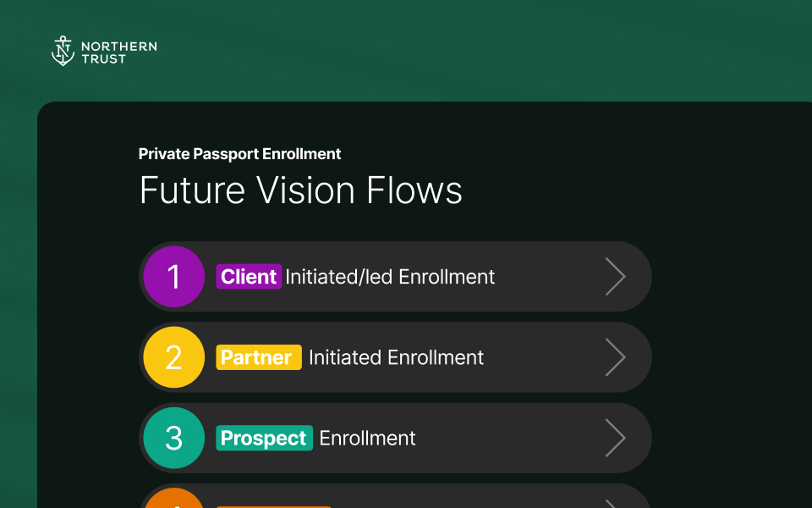The width and height of the screenshot is (812, 508).
Task: Open the Partner row's "Initiated Enrollment" label
Action: tap(396, 357)
